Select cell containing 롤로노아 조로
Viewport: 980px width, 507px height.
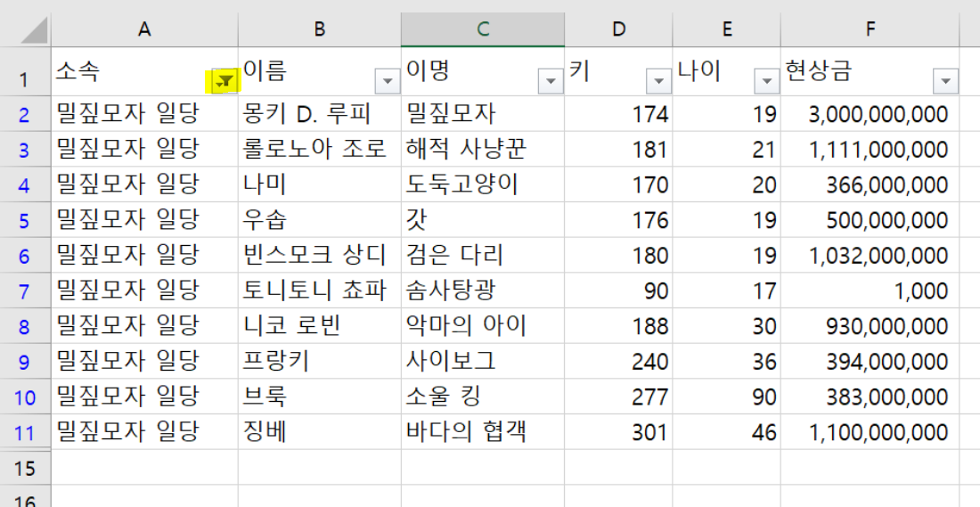(x=319, y=150)
